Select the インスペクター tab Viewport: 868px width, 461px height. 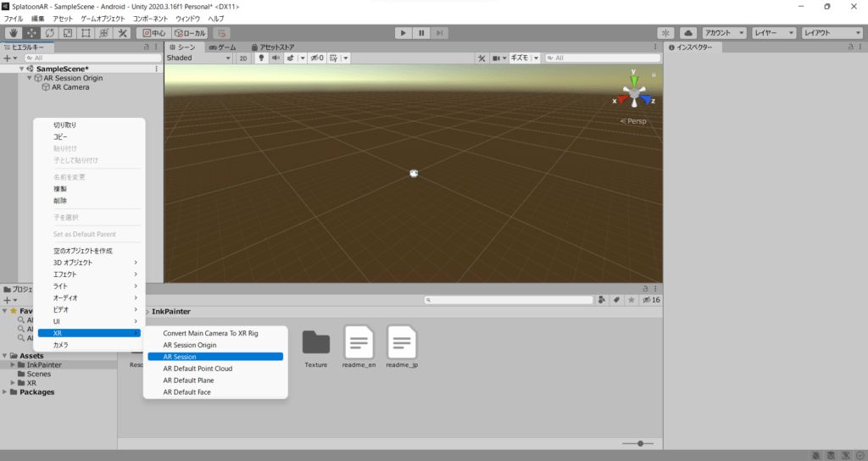690,47
